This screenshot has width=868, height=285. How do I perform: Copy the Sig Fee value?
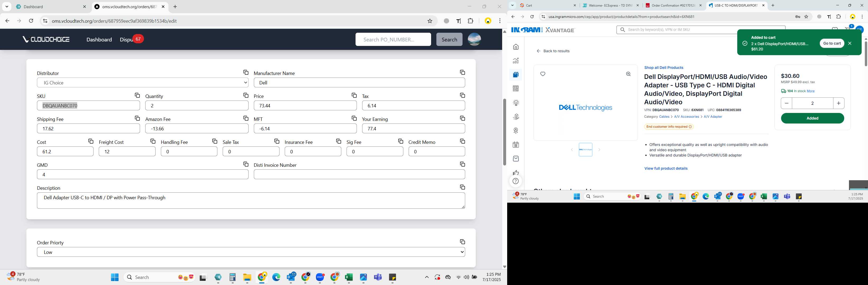pos(400,141)
